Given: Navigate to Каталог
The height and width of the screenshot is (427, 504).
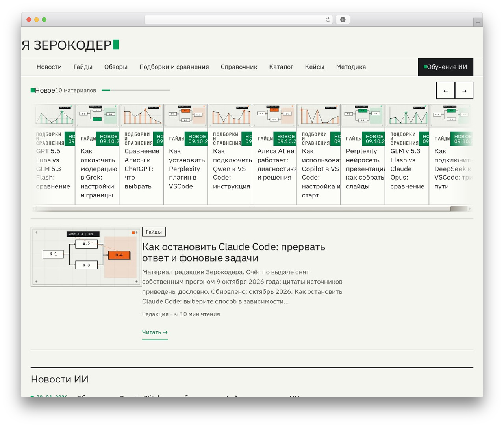Looking at the screenshot, I should coord(281,67).
